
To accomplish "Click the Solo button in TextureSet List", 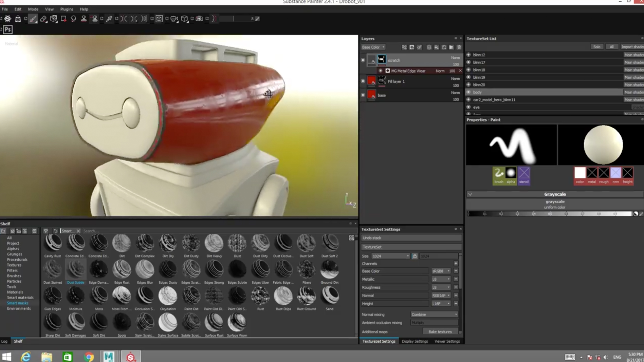I will [596, 47].
